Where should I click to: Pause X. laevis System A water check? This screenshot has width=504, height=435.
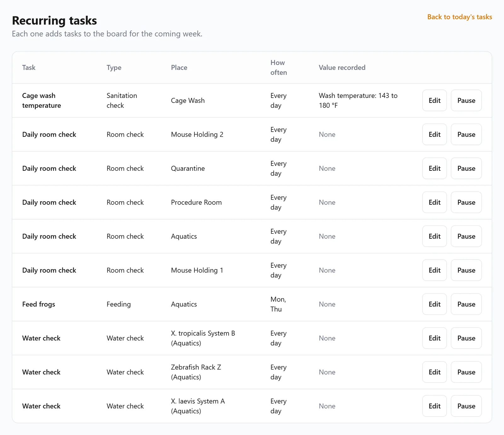point(466,406)
